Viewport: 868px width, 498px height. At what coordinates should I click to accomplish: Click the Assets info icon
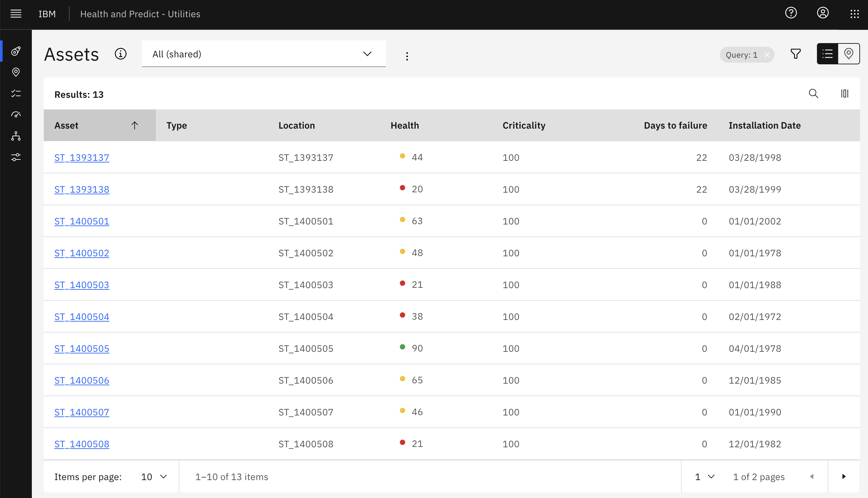coord(120,54)
